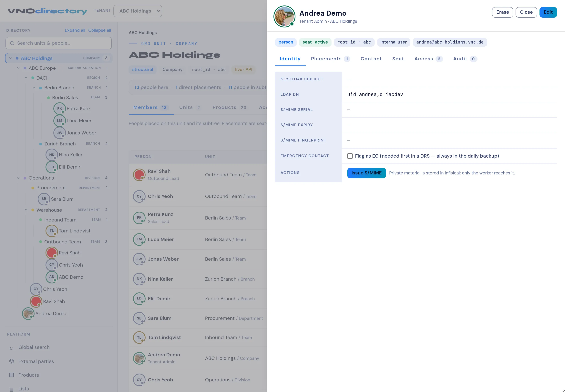
Task: Select the Members tab in ABC Holdings
Action: 151,108
